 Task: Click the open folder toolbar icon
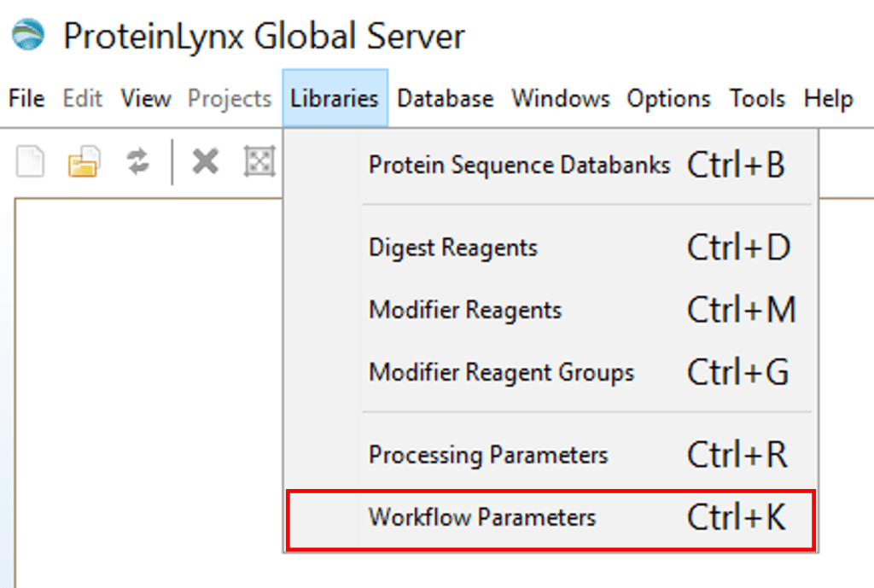pyautogui.click(x=84, y=160)
